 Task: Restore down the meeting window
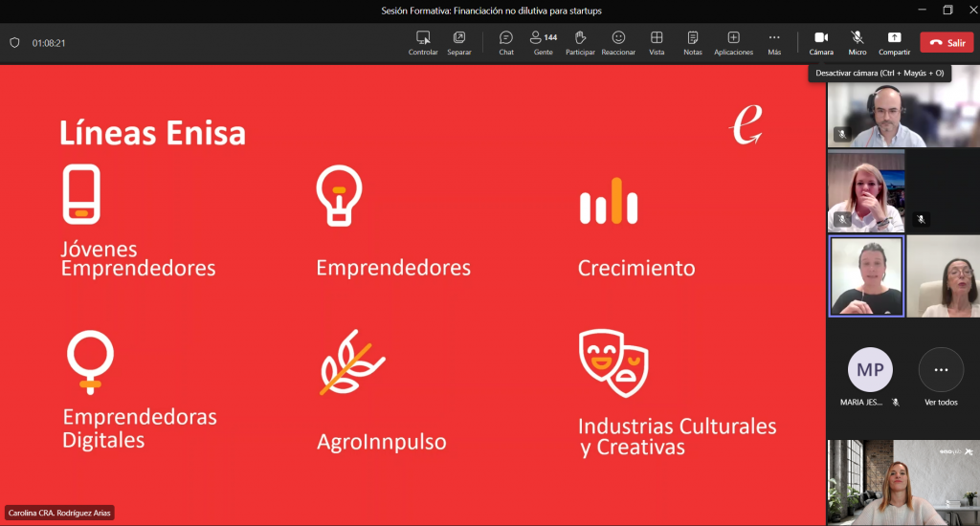tap(947, 10)
